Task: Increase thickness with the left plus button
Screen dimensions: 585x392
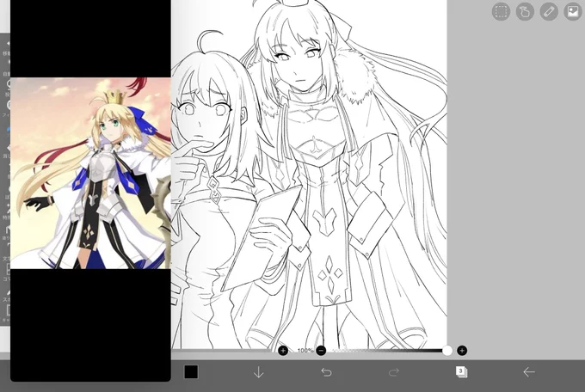Action: point(283,351)
